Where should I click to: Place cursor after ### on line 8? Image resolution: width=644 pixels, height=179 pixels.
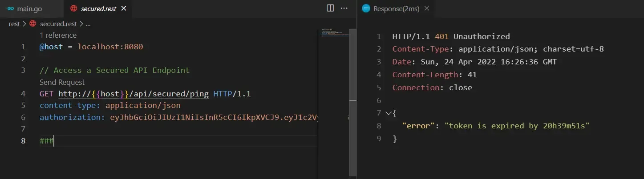click(54, 141)
